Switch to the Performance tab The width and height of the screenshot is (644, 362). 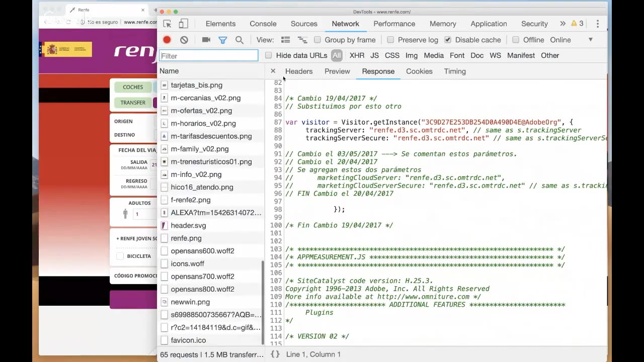point(394,24)
